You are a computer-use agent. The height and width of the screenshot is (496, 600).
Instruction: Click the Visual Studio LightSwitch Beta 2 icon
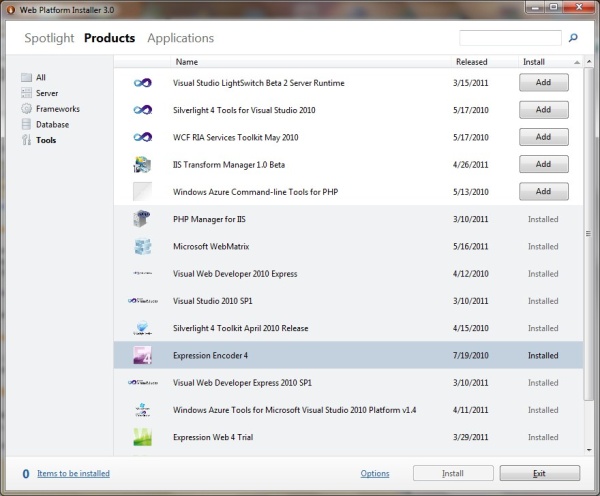(x=143, y=83)
